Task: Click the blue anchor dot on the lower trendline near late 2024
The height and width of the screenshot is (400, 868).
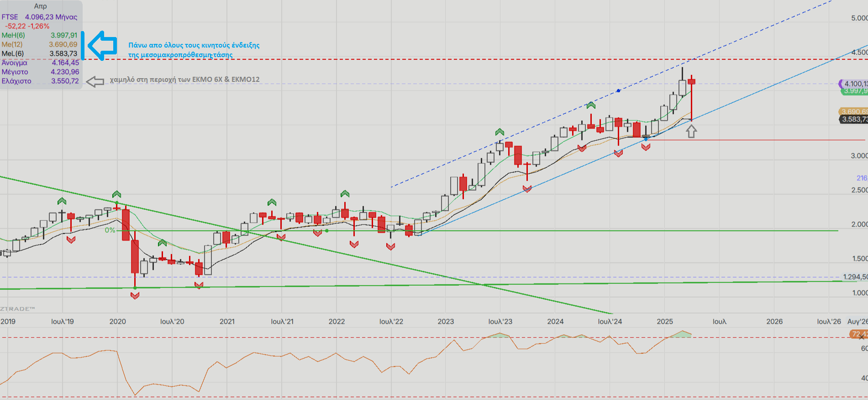Action: tap(645, 139)
